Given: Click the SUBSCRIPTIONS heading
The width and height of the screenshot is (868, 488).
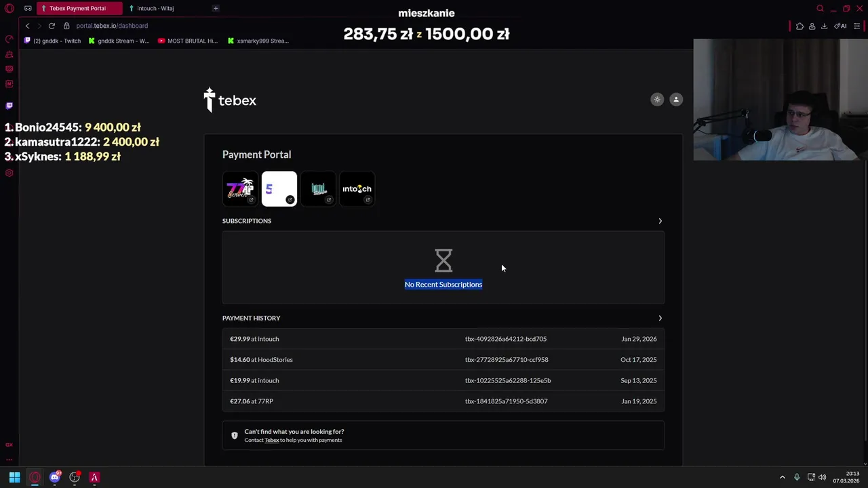Looking at the screenshot, I should click(x=247, y=221).
